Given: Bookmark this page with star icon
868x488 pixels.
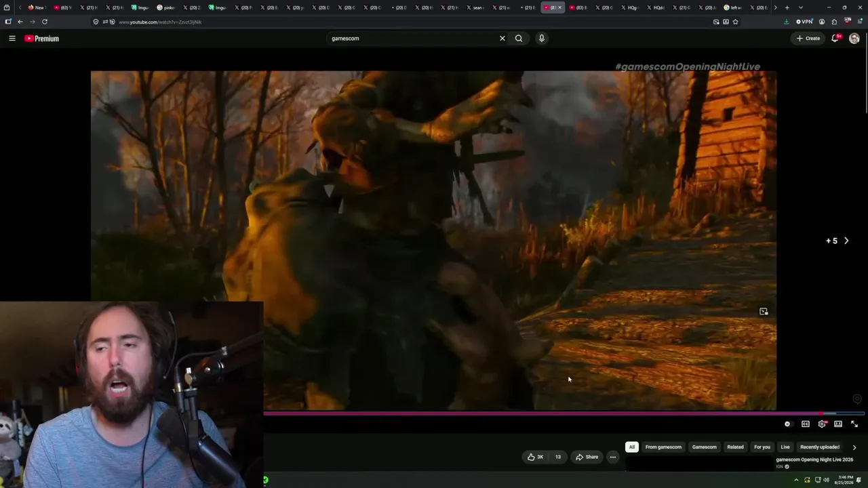Looking at the screenshot, I should coord(735,22).
